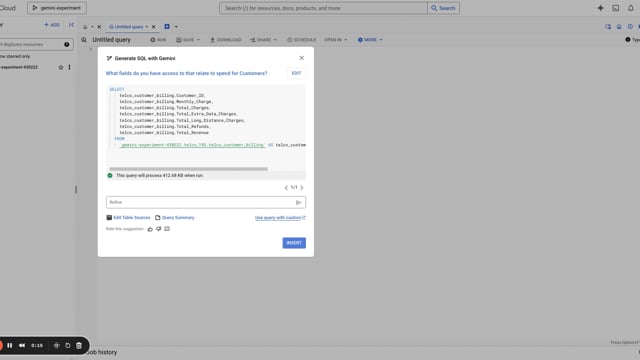Create a new query with the blue plus icon
Image resolution: width=640 pixels, height=360 pixels.
click(x=167, y=27)
